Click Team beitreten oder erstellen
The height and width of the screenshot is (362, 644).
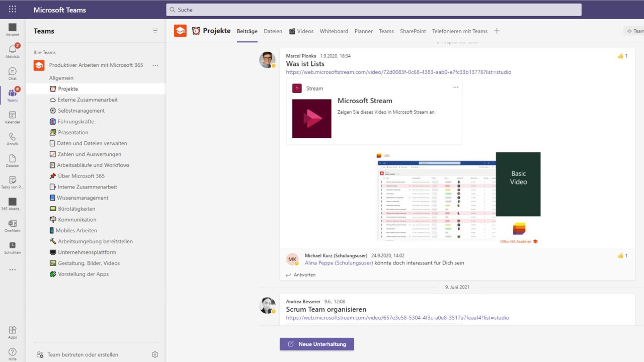pos(78,354)
